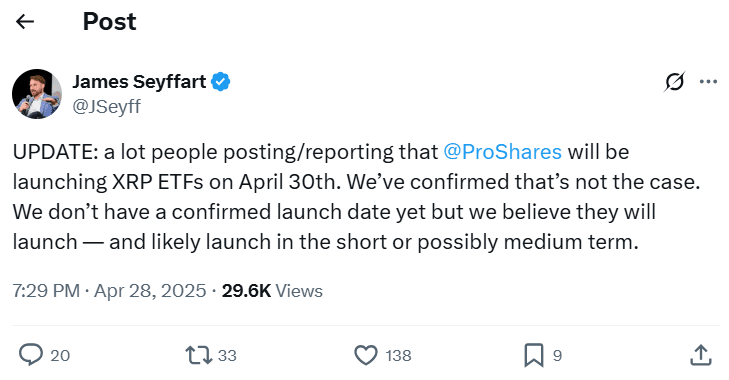Click the reply speech bubble icon

click(x=31, y=355)
